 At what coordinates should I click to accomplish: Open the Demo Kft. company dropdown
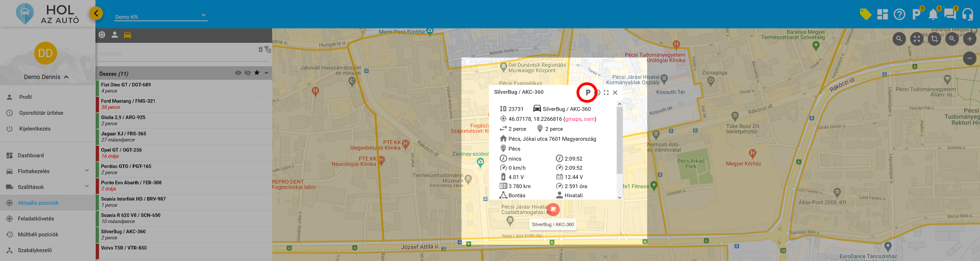[160, 16]
